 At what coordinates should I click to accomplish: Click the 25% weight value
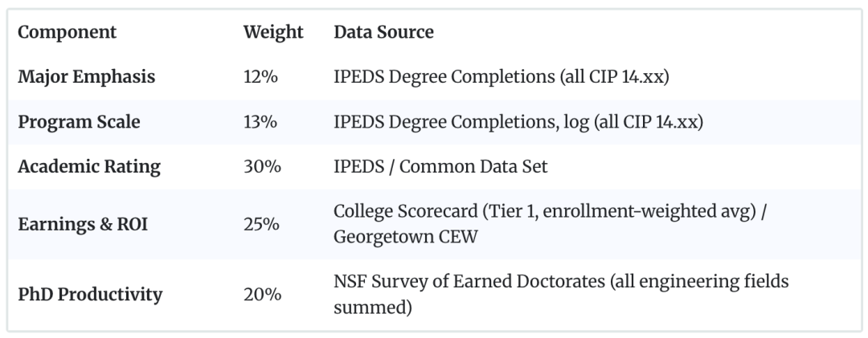[261, 225]
